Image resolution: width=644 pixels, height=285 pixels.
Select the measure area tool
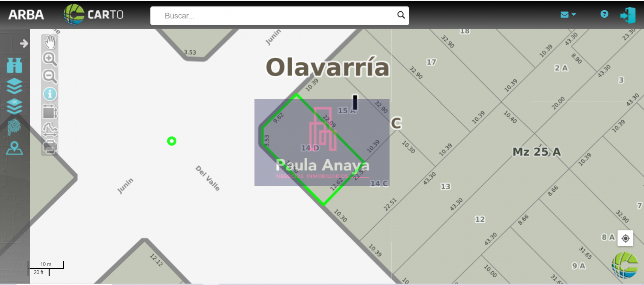click(50, 112)
